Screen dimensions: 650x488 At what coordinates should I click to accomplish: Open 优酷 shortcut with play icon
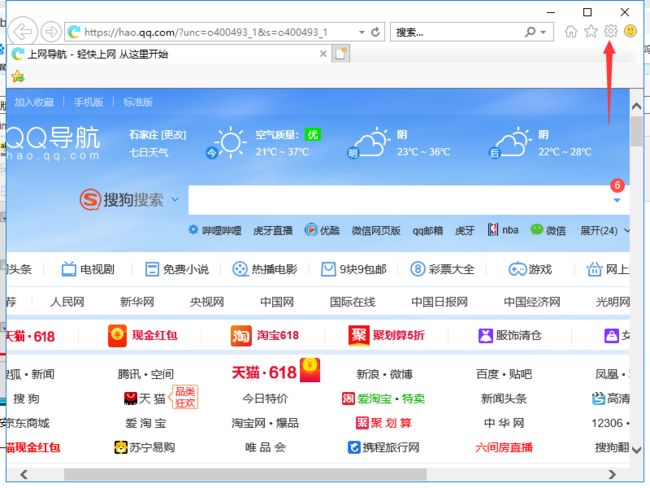point(322,230)
